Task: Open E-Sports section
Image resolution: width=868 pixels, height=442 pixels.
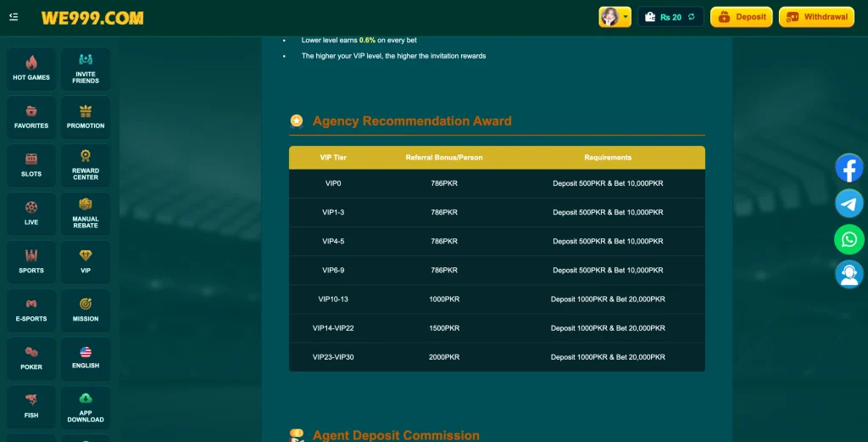Action: [31, 310]
